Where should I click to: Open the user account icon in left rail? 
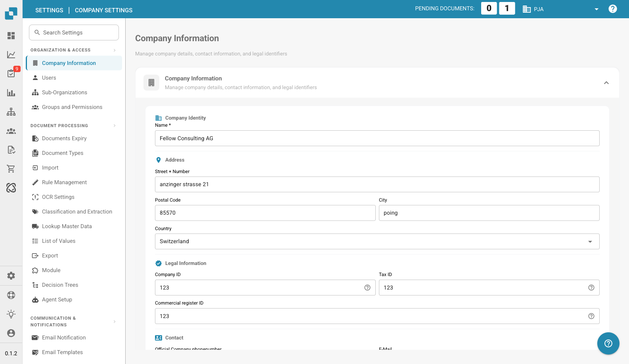tap(11, 333)
